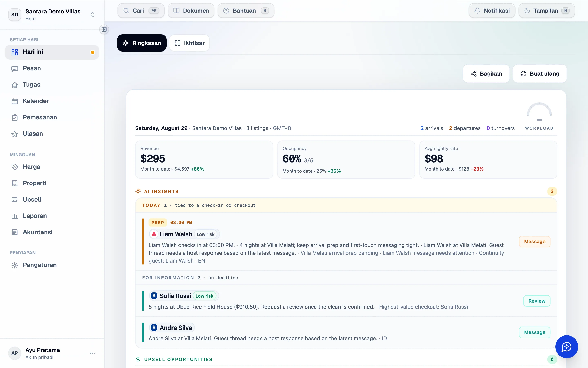Open Pemesanan bookings page
Viewport: 588px width, 368px height.
(52, 117)
